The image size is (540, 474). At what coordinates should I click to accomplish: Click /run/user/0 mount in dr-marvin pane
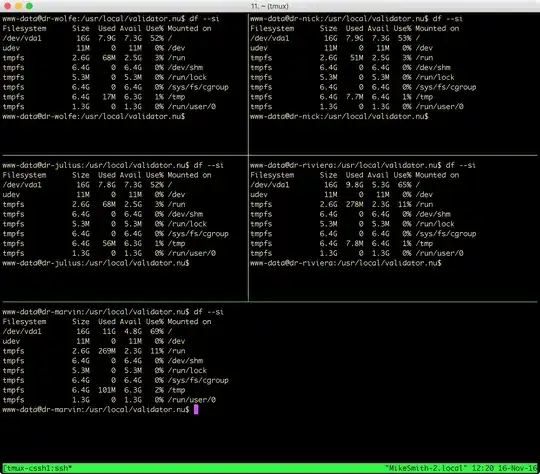[x=191, y=400]
